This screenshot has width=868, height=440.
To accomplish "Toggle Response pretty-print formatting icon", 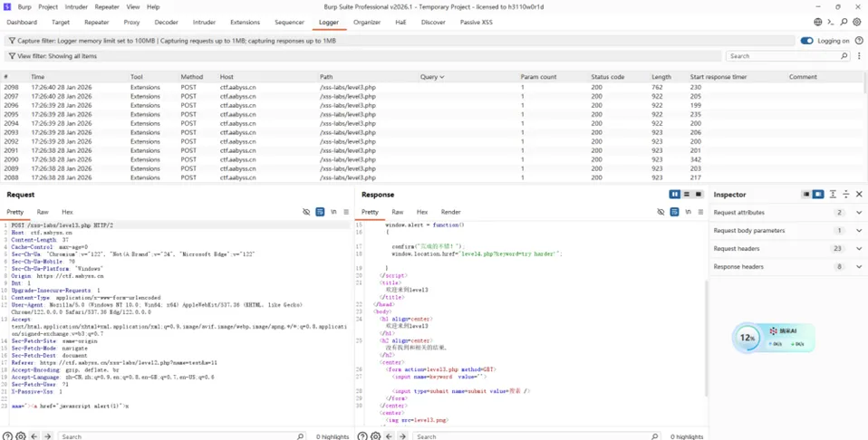I will [x=674, y=212].
